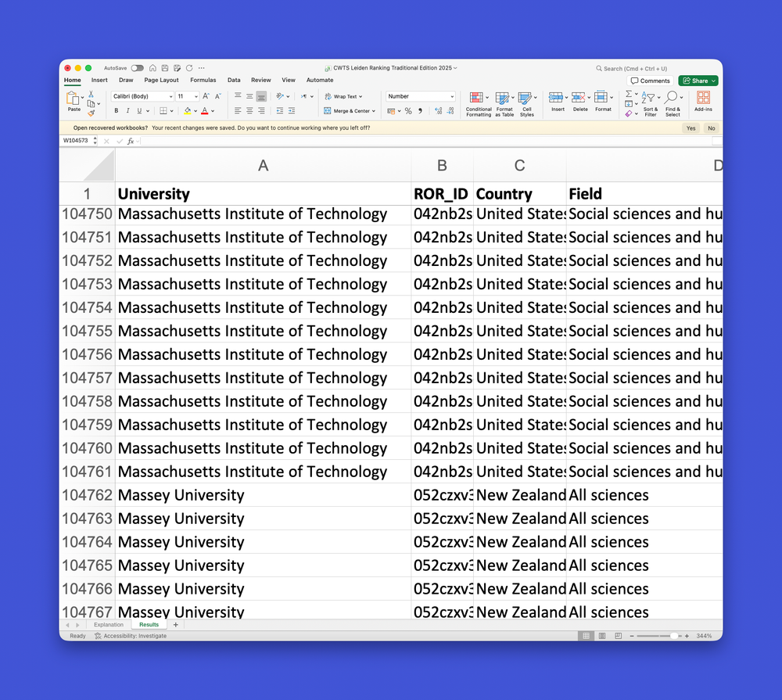Toggle Bold formatting

coord(117,111)
